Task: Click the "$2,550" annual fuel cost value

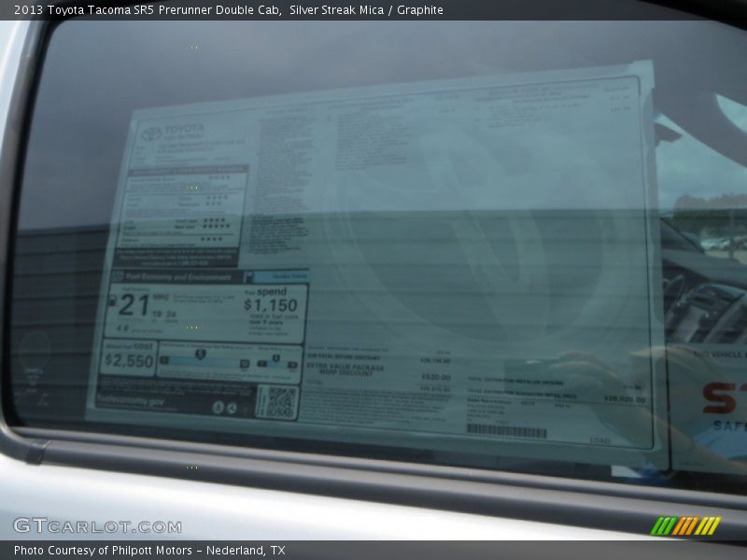Action: pos(129,361)
